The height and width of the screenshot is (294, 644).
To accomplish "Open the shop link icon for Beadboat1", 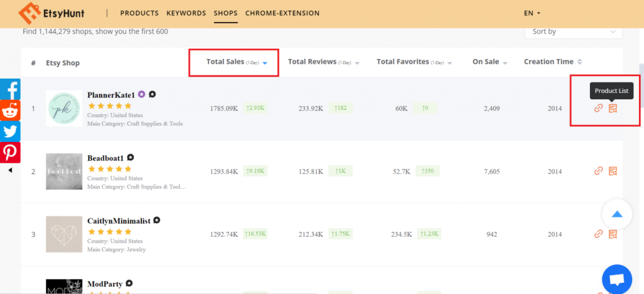I will (599, 171).
